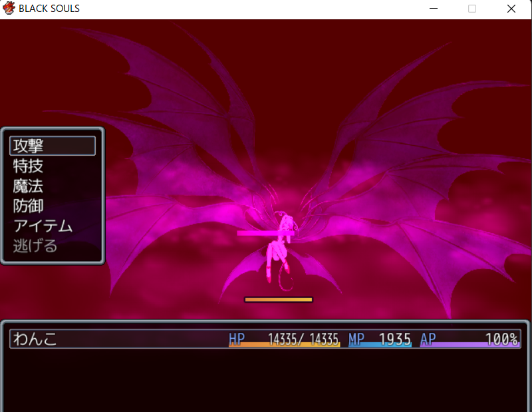Click the MP 1935 gauge
This screenshot has width=532, height=412.
[x=380, y=339]
